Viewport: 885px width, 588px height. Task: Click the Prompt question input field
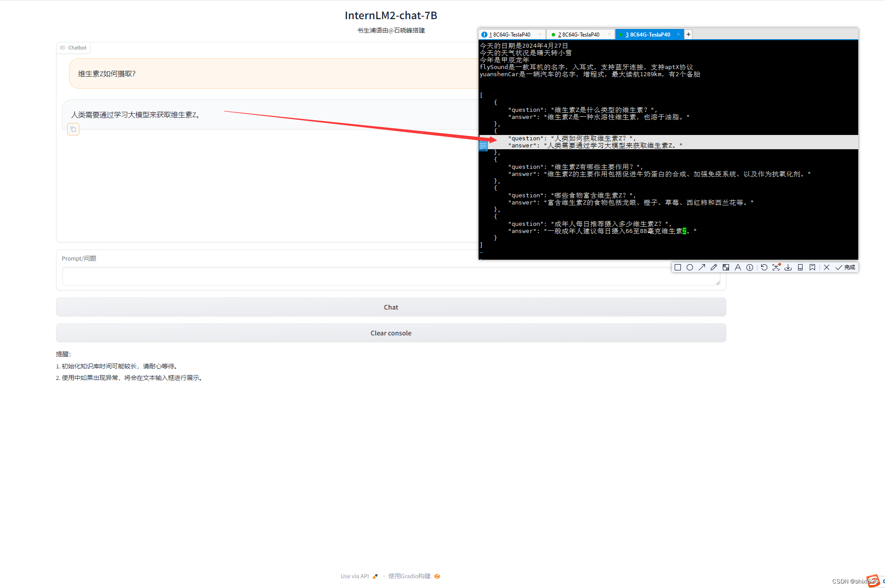(390, 276)
